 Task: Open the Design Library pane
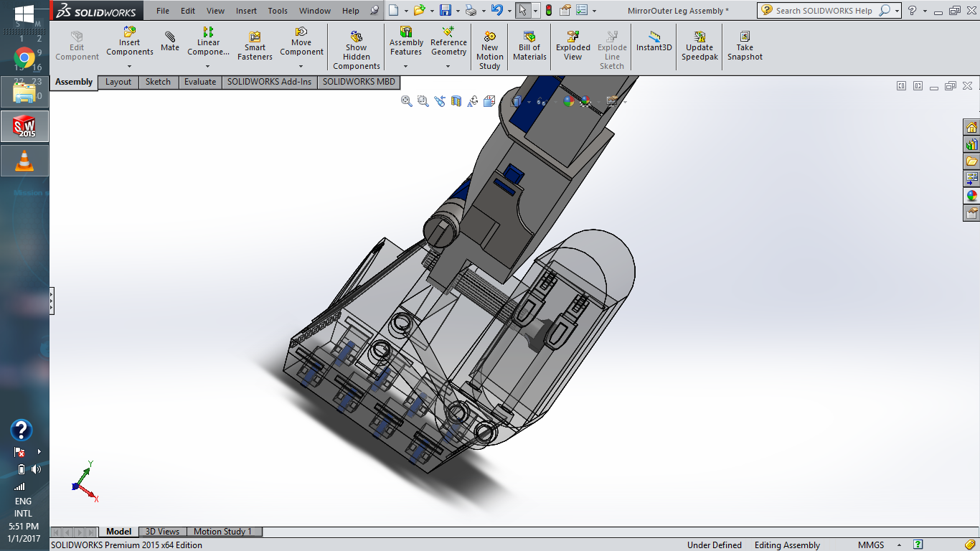coord(972,143)
